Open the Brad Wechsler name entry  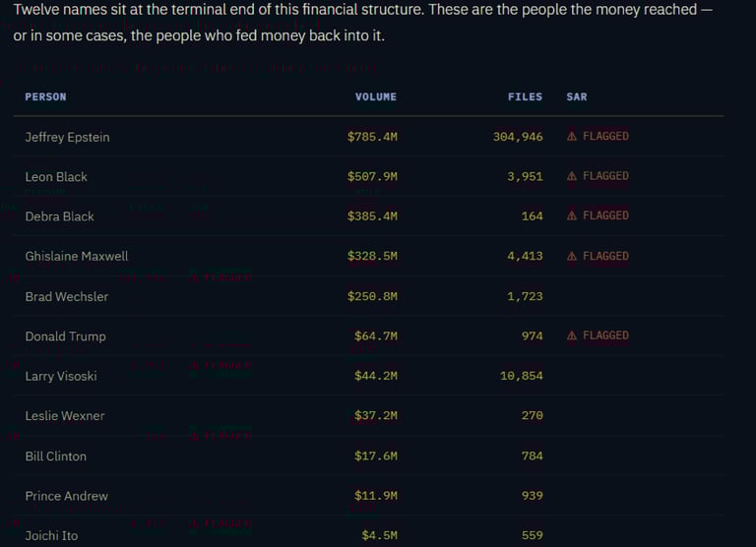pos(66,296)
